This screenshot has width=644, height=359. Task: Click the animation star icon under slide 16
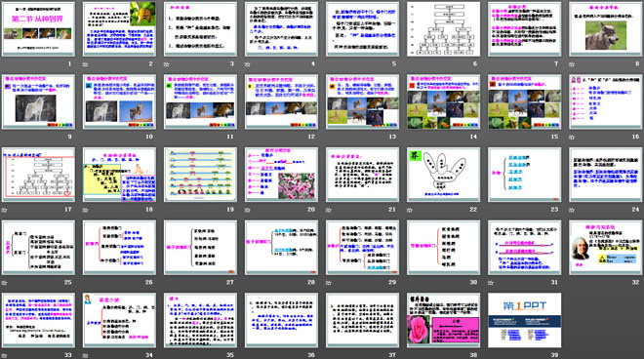pyautogui.click(x=572, y=137)
